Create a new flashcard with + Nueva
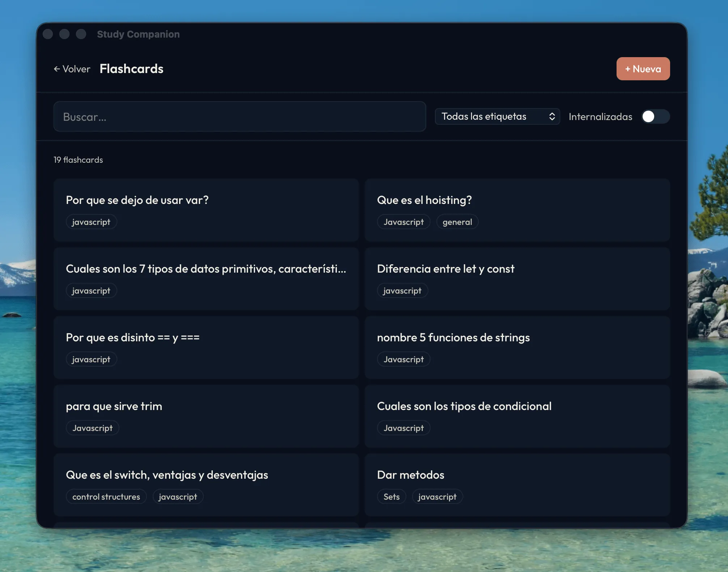This screenshot has width=728, height=572. 643,69
